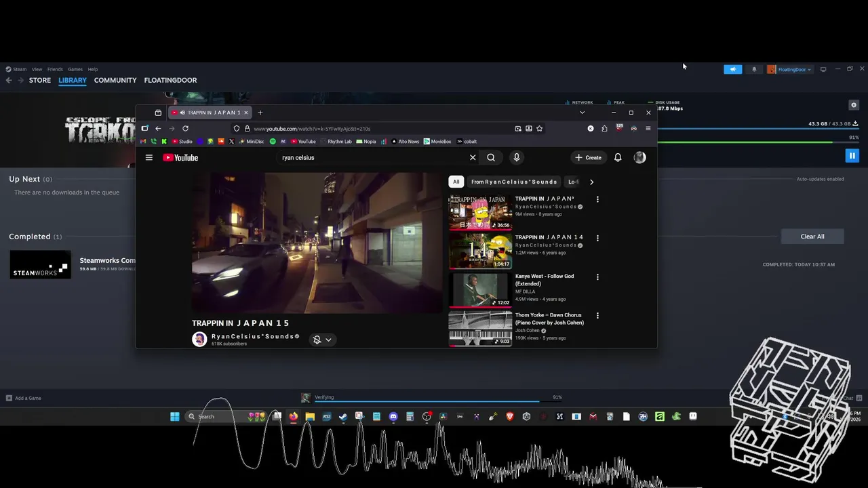Show more filter chips with arrow
Viewport: 868px width, 488px height.
pos(591,182)
